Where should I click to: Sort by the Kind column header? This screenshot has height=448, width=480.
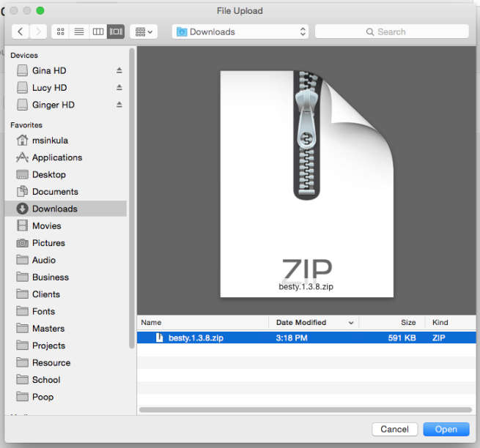[x=450, y=322]
